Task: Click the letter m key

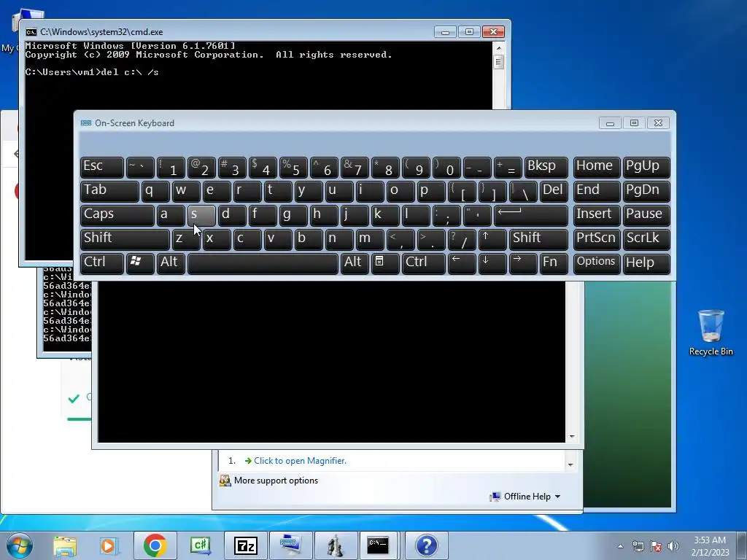Action: (x=370, y=239)
